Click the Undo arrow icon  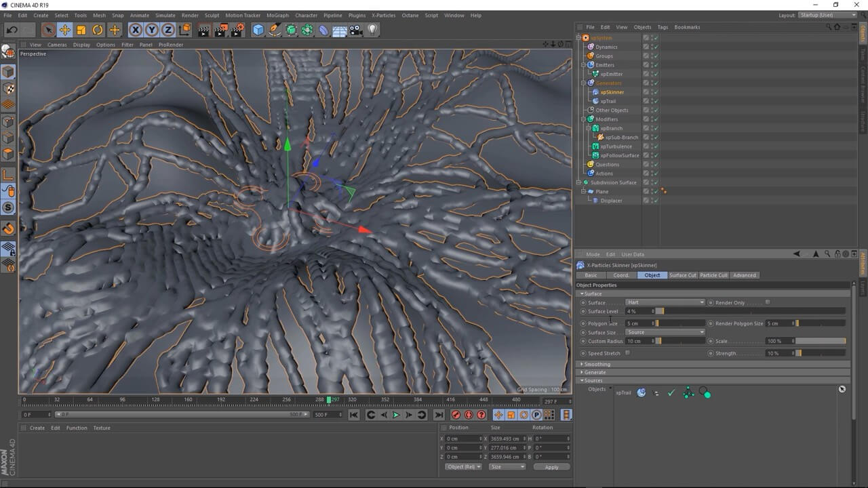pos(12,30)
